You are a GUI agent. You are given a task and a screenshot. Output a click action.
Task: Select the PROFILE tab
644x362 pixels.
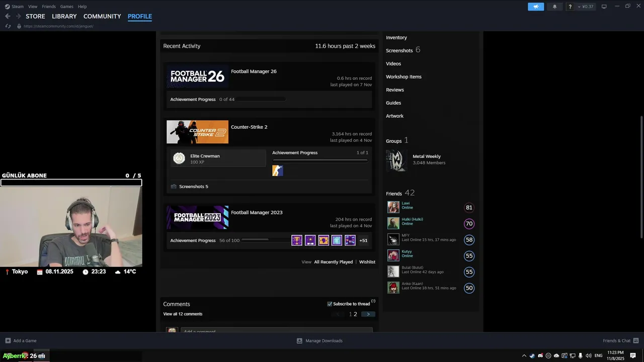tap(140, 16)
